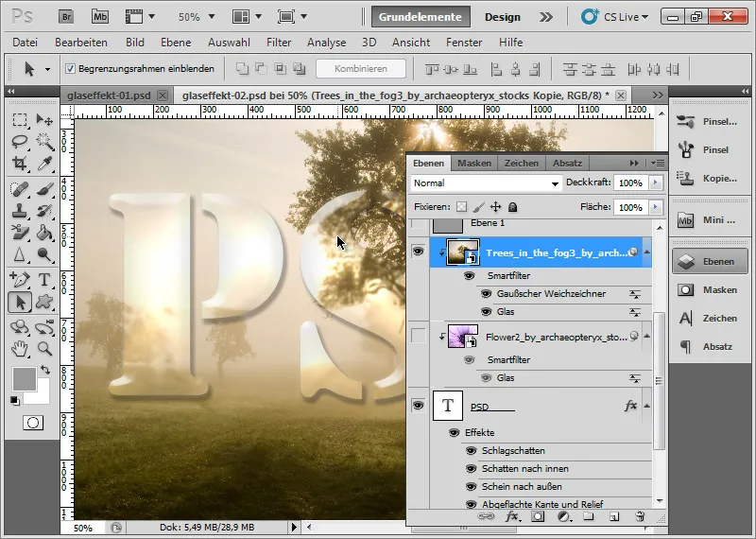This screenshot has width=756, height=539.
Task: Open the Filter menu
Action: [x=278, y=43]
